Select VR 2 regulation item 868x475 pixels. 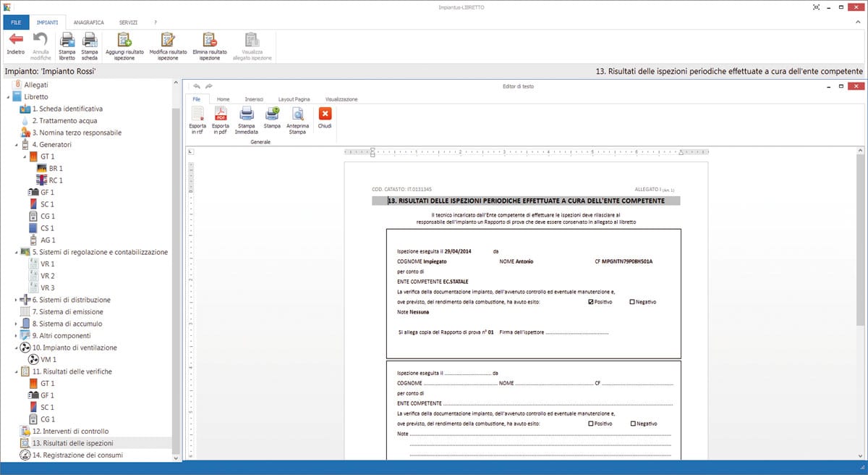42,276
